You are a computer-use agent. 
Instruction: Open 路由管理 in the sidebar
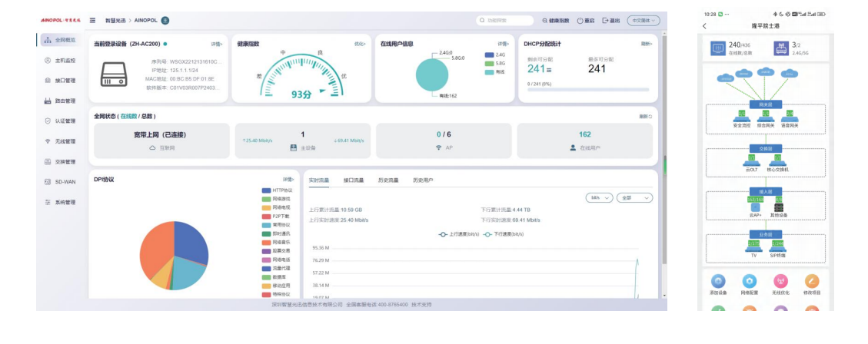pyautogui.click(x=60, y=101)
